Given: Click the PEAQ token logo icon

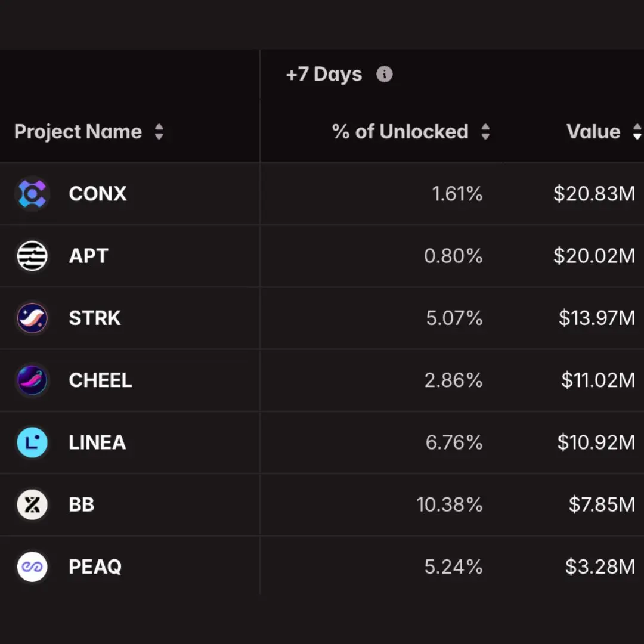Looking at the screenshot, I should click(32, 566).
